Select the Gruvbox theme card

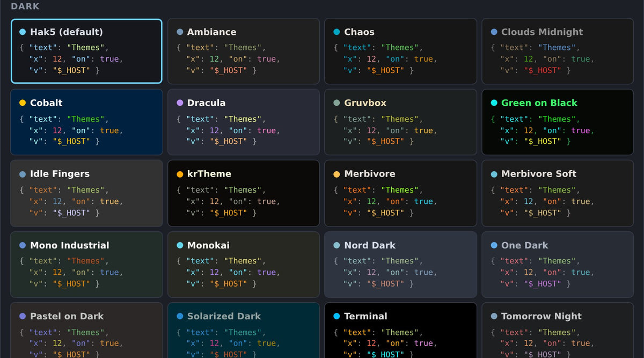[x=400, y=122]
